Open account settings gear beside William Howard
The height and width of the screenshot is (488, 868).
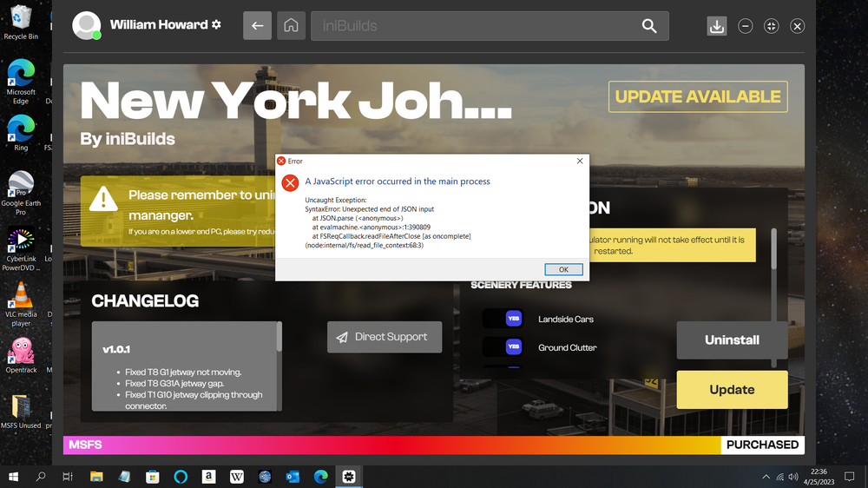(x=216, y=24)
